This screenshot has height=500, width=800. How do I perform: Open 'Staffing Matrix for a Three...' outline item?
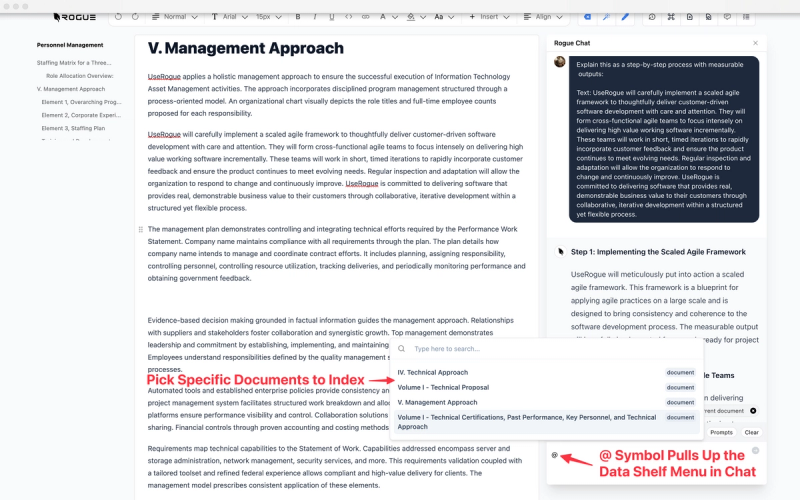point(74,63)
